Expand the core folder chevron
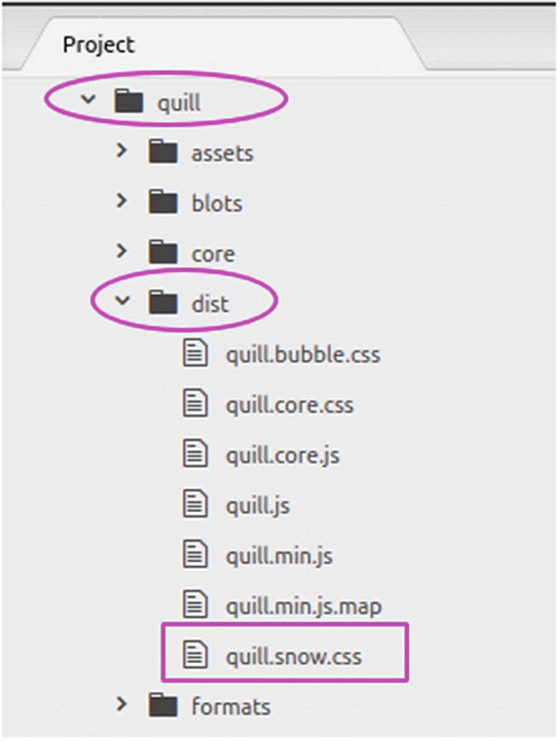The width and height of the screenshot is (560, 741). [x=123, y=252]
